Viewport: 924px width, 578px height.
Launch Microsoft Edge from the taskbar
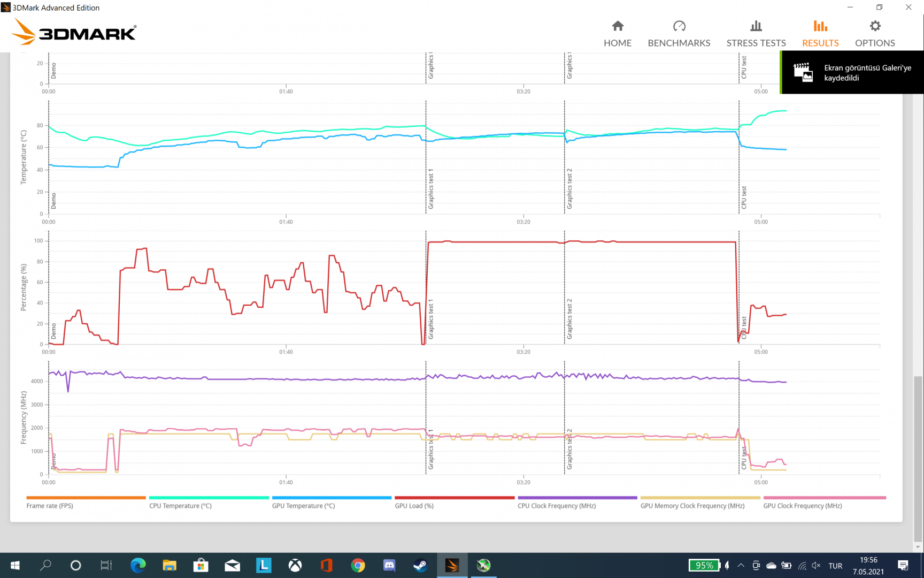click(x=138, y=565)
